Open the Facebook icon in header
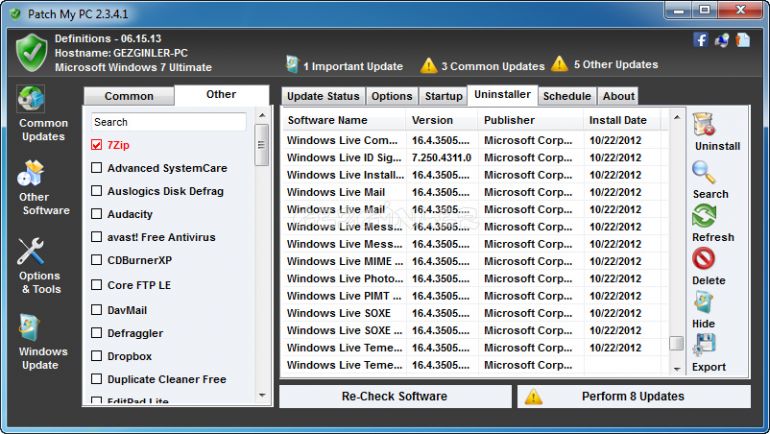 [x=700, y=40]
